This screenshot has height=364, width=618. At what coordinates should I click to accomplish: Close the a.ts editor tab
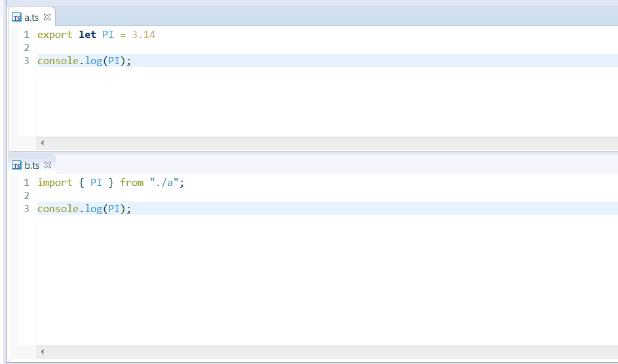47,18
